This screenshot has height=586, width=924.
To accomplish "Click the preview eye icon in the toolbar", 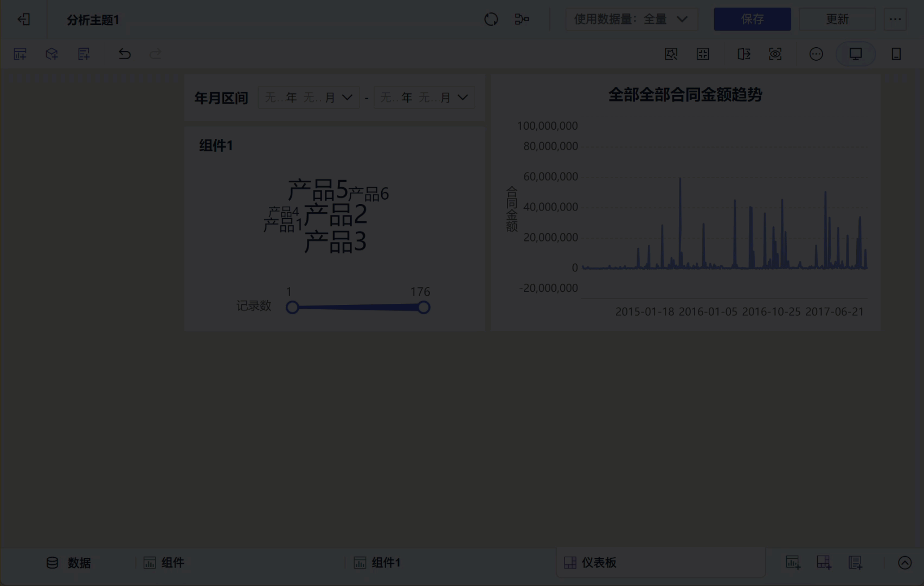I will tap(775, 54).
